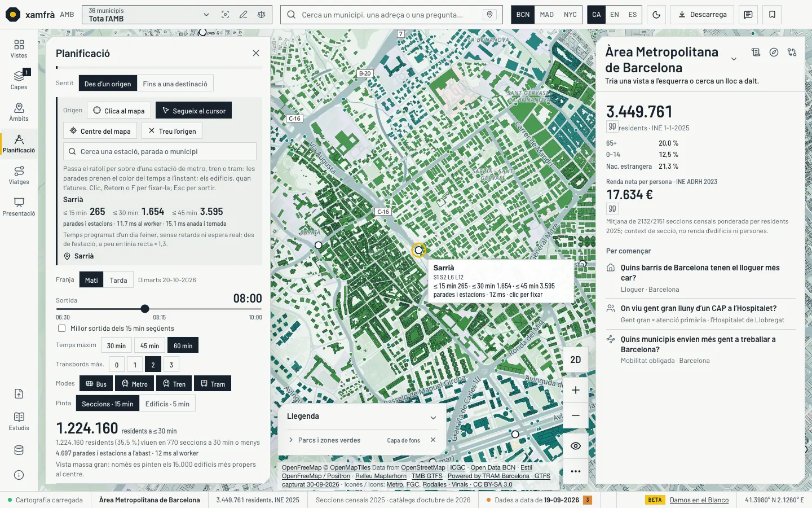Select the Tarda time slot tab
Image resolution: width=812 pixels, height=508 pixels.
click(118, 280)
